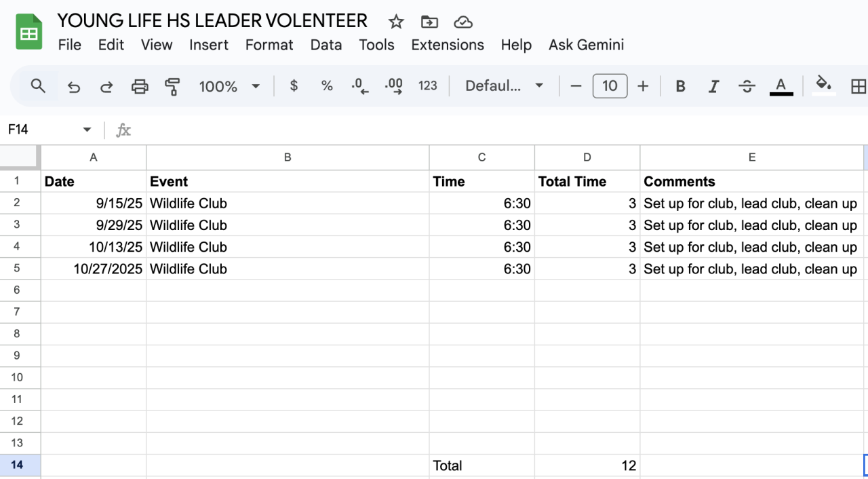Image resolution: width=868 pixels, height=479 pixels.
Task: Expand the font family dropdown
Action: point(505,86)
